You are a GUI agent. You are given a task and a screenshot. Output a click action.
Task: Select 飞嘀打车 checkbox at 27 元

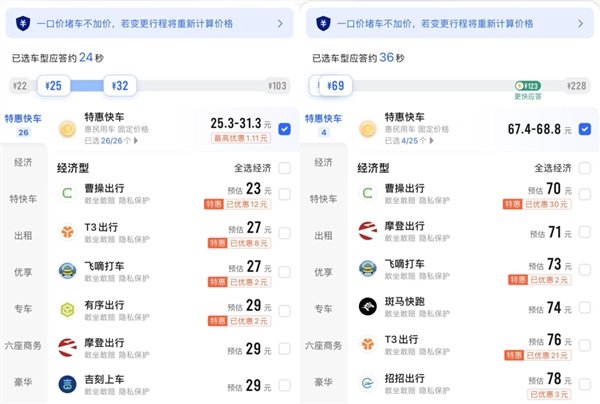tap(284, 272)
